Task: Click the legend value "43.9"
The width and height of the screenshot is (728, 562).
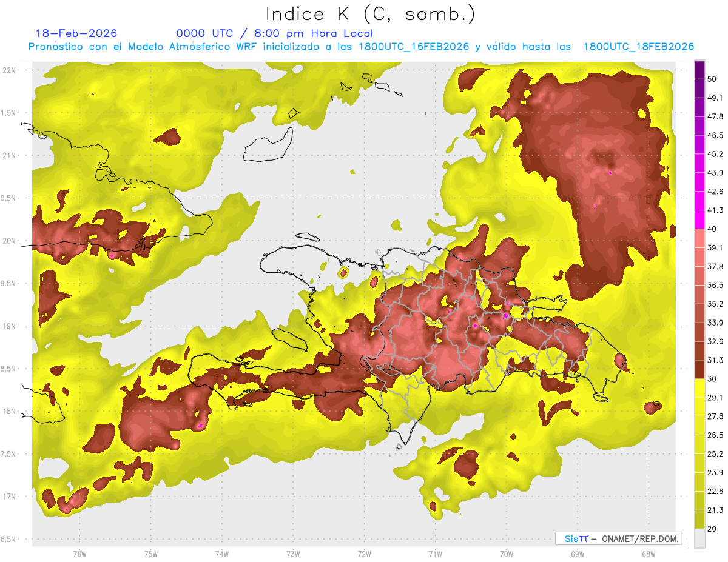Action: [715, 173]
